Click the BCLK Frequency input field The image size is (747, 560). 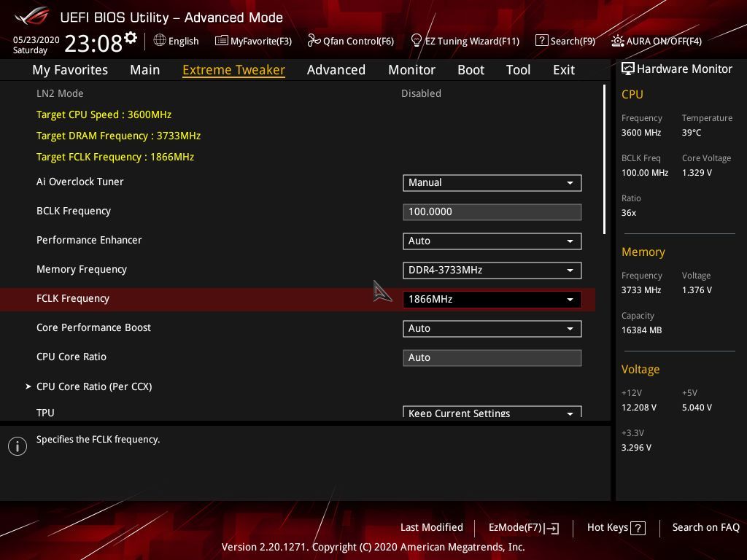[x=492, y=212]
